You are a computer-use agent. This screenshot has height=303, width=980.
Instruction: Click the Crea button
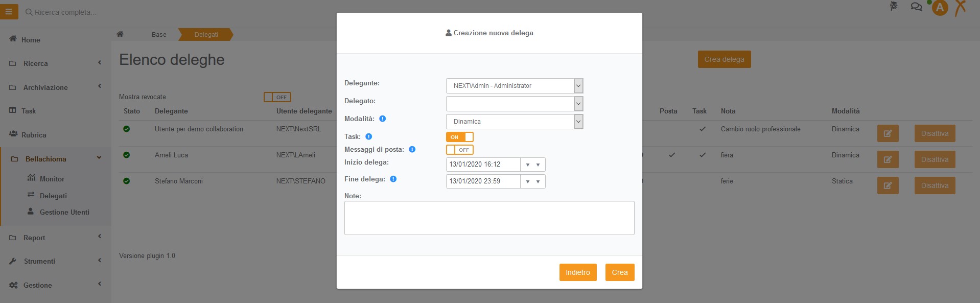[620, 272]
